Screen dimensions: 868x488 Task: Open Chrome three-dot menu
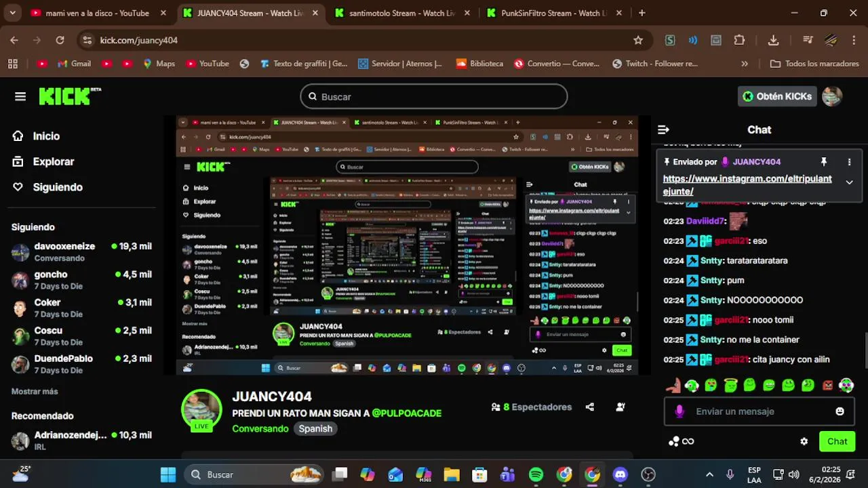[854, 40]
